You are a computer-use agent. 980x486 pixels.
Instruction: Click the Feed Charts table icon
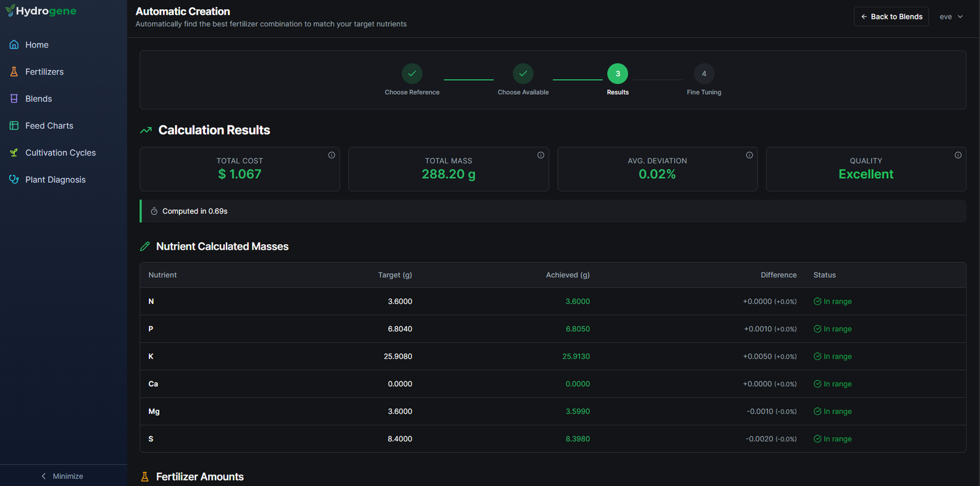point(14,125)
